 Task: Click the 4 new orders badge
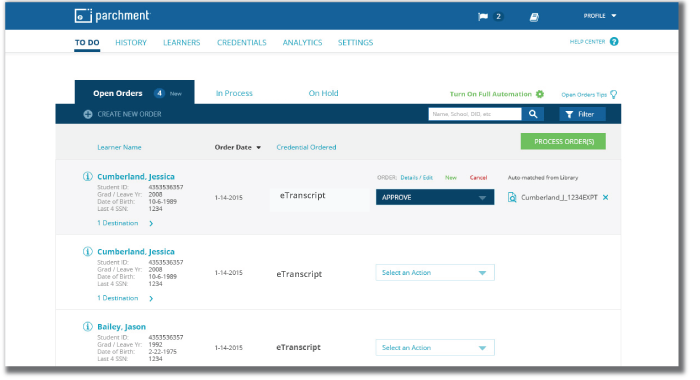pyautogui.click(x=159, y=93)
